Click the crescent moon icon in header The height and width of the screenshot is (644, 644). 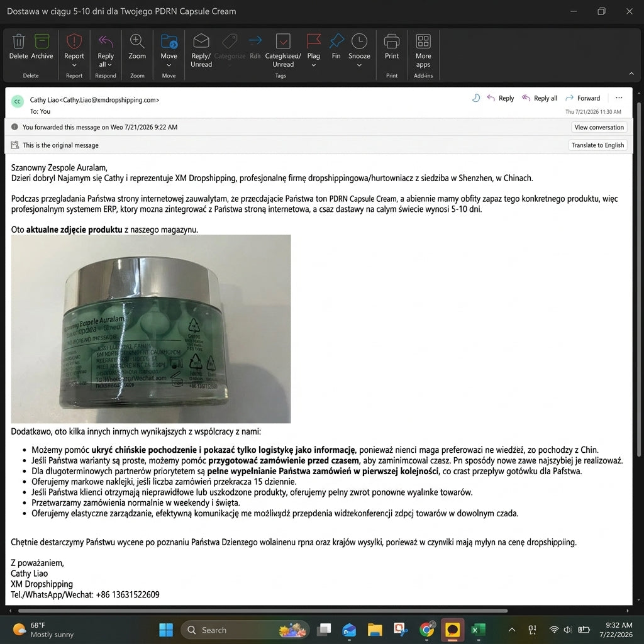click(x=475, y=97)
